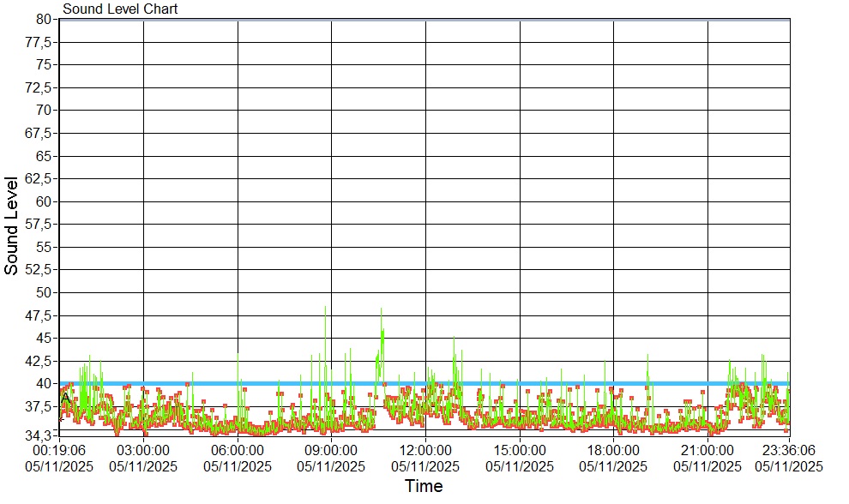Select the 47,5 Y-axis tick label

click(40, 315)
